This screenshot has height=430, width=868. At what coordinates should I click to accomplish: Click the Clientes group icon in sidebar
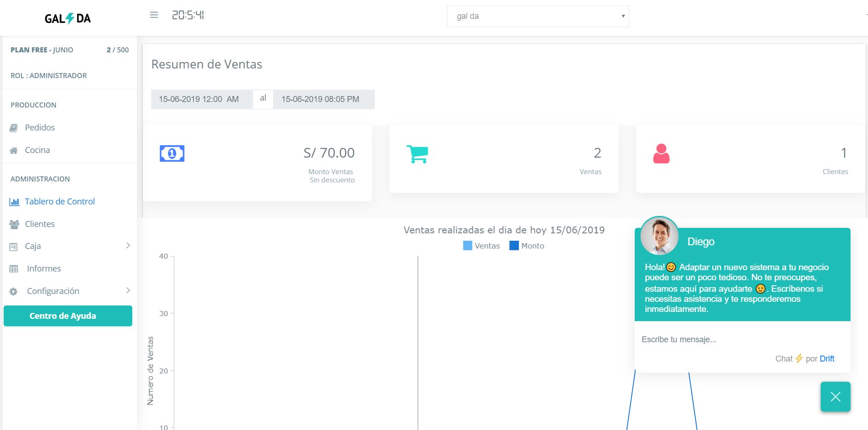[x=14, y=224]
